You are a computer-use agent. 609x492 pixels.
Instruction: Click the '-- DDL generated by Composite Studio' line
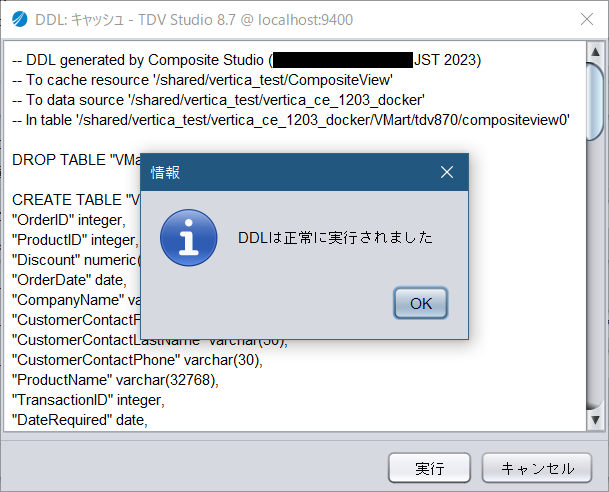(x=247, y=60)
